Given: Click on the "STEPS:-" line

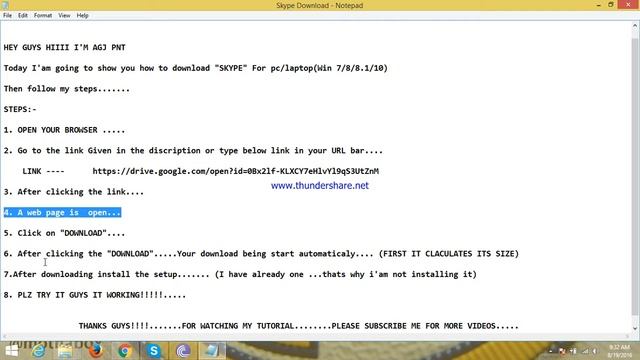Looking at the screenshot, I should coord(20,109).
